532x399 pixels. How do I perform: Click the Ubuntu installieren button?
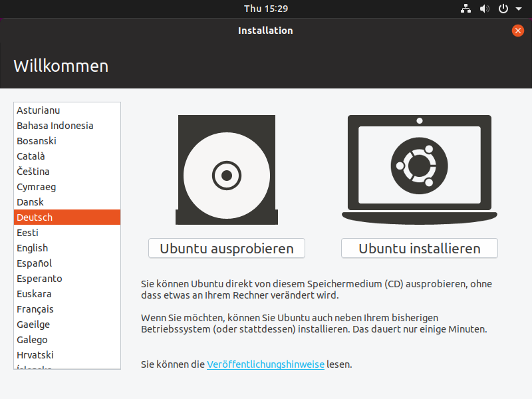coord(420,248)
